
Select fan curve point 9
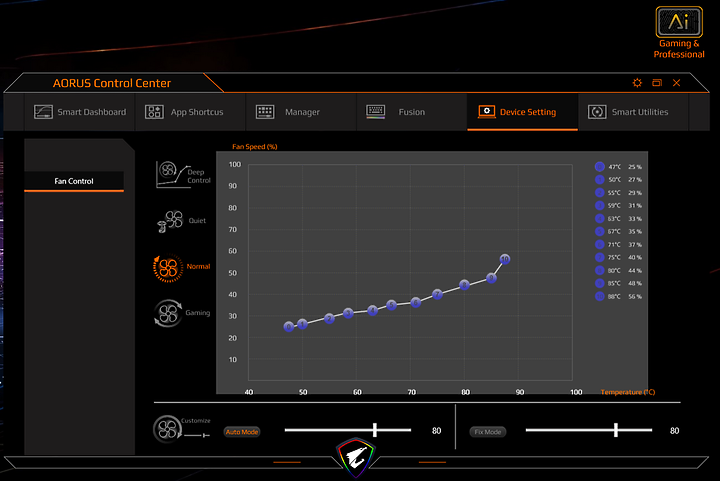point(491,278)
